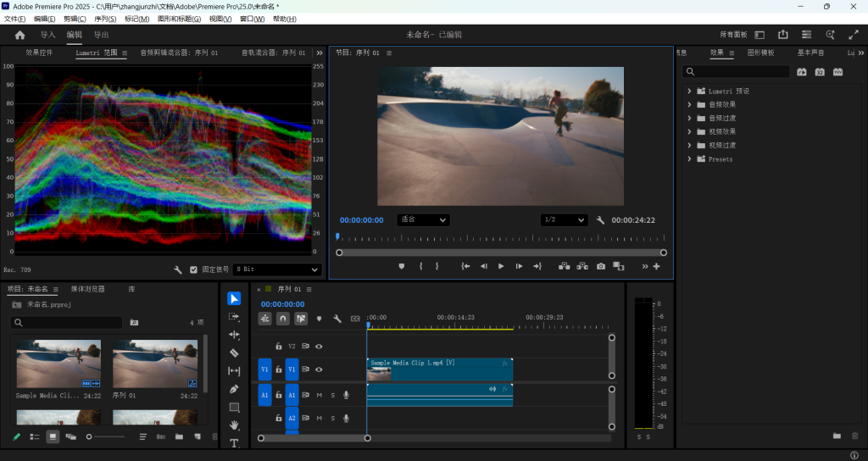
Task: Toggle the clamp signal checkbox
Action: [193, 269]
